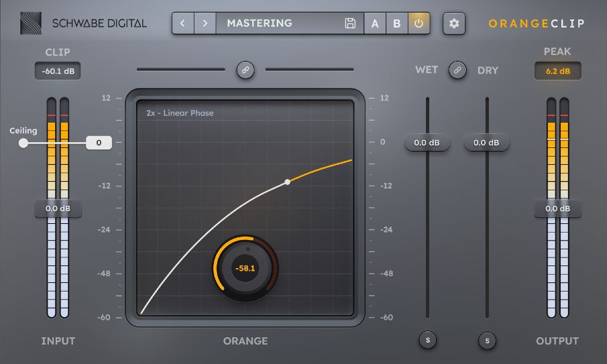Click the Output gain 0.0 dB handle
Image resolution: width=607 pixels, height=364 pixels.
[558, 208]
